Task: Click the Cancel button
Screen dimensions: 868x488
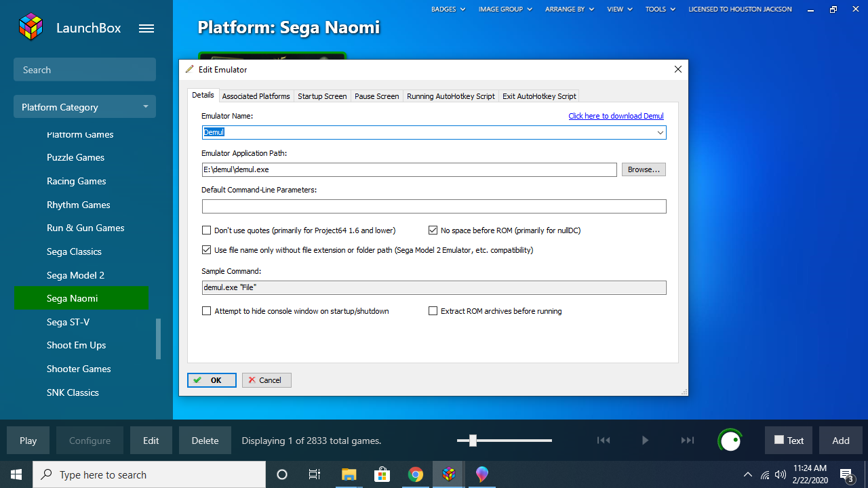Action: (x=267, y=380)
